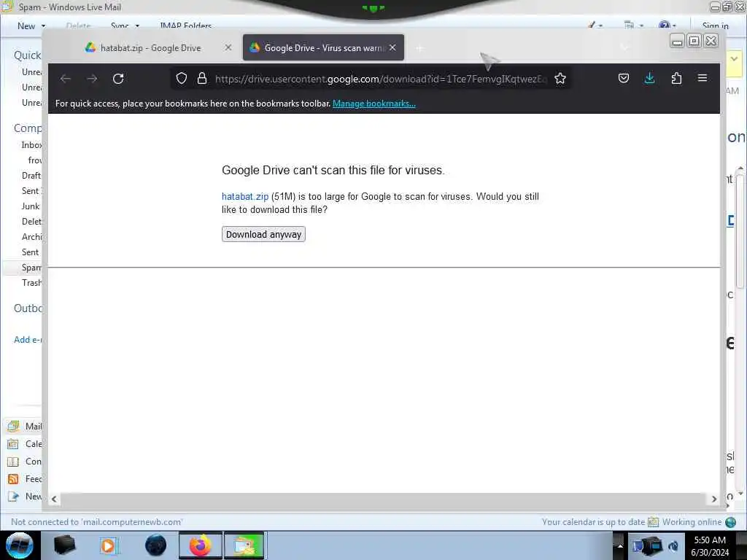The image size is (747, 560).
Task: Select the Google Drive Virus scan warning tab
Action: pos(323,47)
